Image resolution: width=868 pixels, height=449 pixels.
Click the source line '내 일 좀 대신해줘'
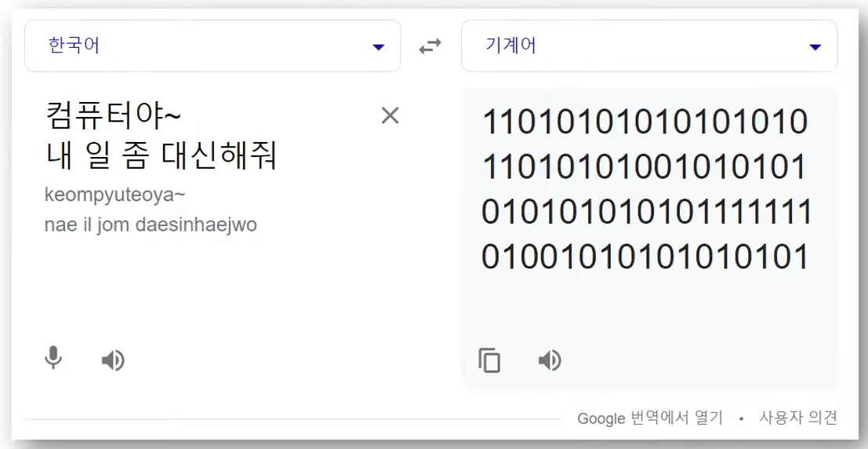[161, 157]
